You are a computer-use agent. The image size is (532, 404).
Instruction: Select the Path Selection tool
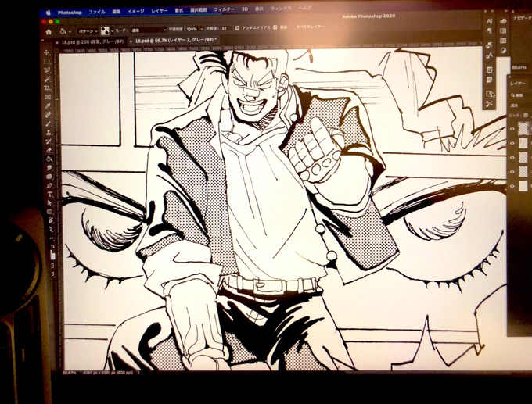50,203
